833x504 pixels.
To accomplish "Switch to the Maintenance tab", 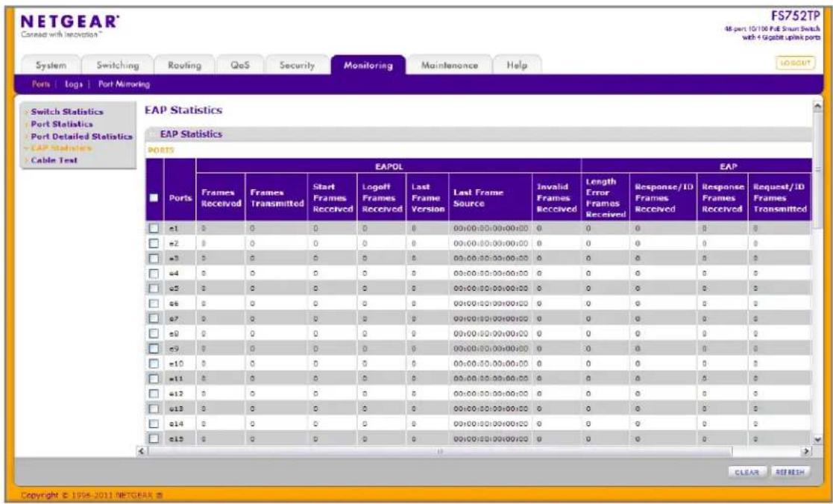I will (x=450, y=66).
